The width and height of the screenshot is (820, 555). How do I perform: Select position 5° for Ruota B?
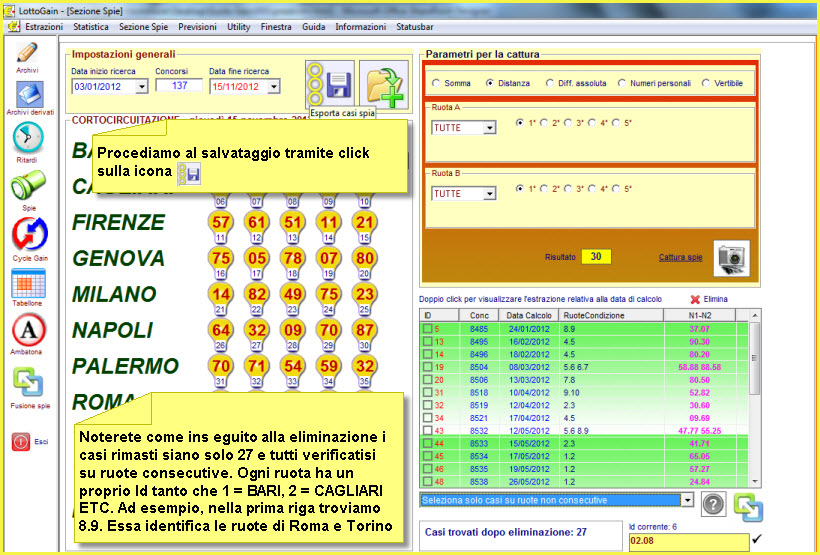pos(616,189)
